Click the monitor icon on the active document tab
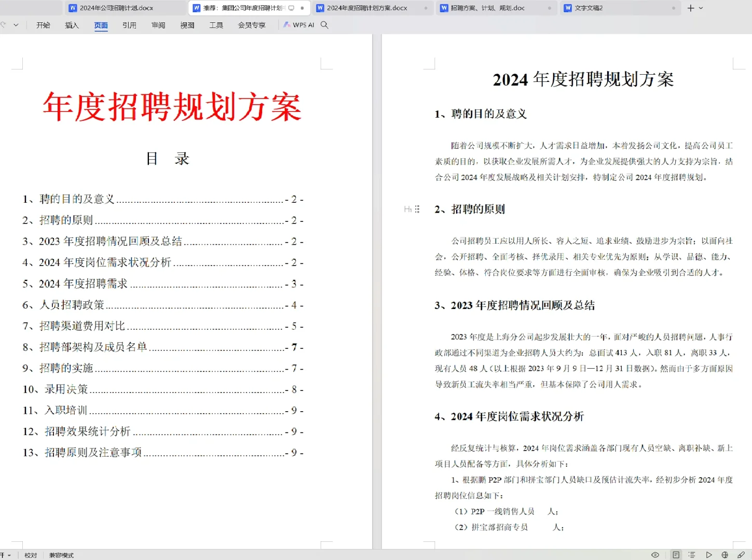Image resolution: width=752 pixels, height=560 pixels. pyautogui.click(x=291, y=8)
